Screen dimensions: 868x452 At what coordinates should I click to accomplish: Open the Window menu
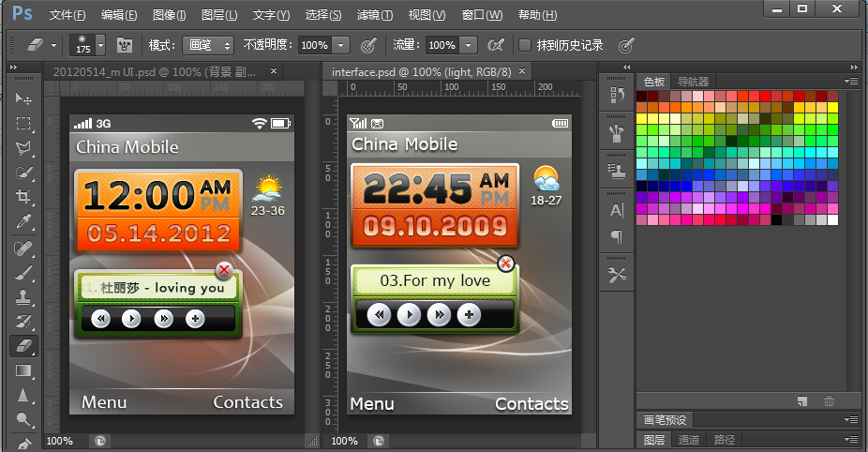[x=482, y=15]
